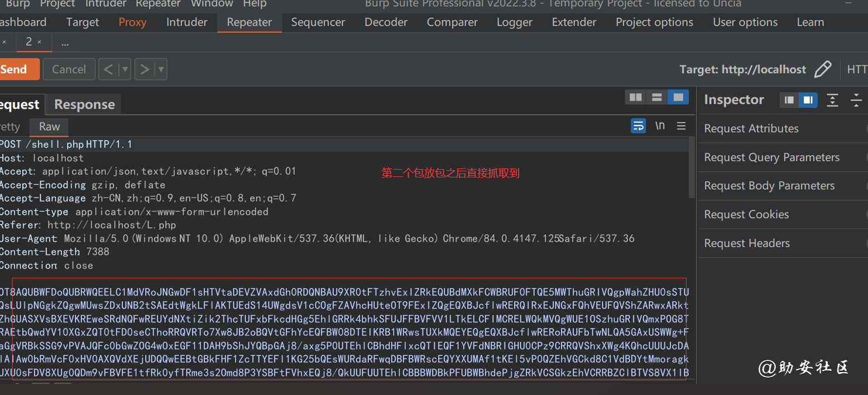Open the editor hamburger options menu
Viewport: 868px width, 395px height.
coord(681,126)
